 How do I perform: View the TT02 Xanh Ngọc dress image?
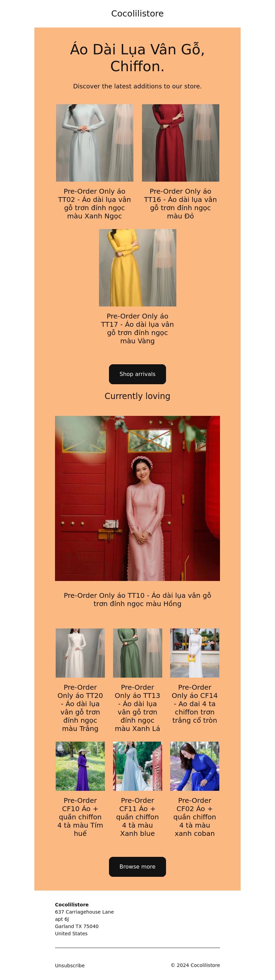[x=95, y=143]
